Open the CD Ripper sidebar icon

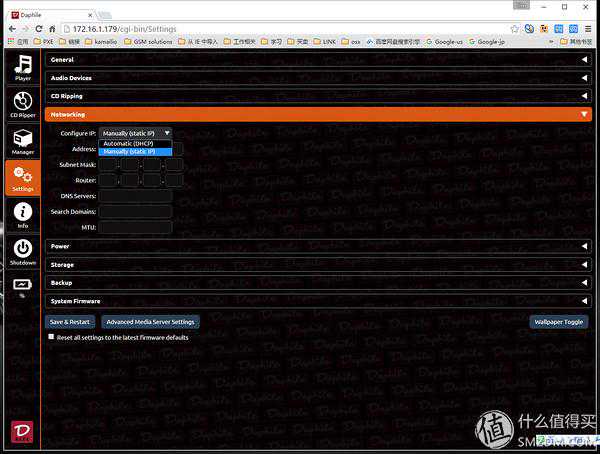pyautogui.click(x=22, y=105)
